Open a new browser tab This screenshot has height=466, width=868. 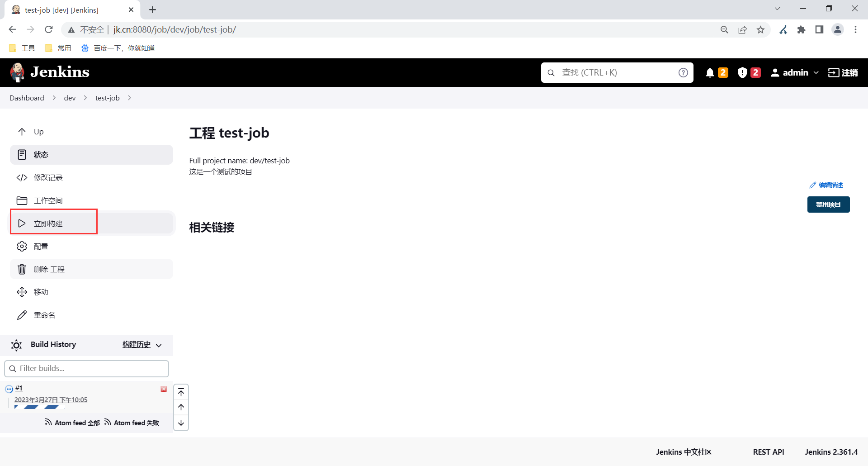tap(153, 10)
